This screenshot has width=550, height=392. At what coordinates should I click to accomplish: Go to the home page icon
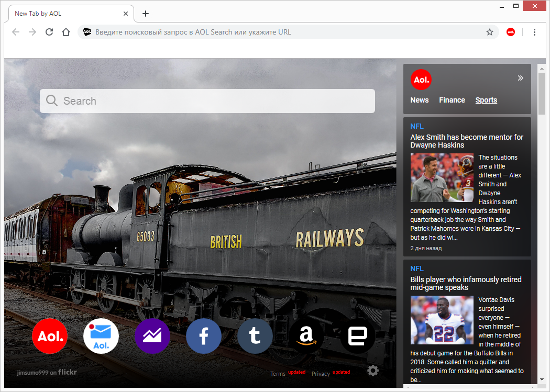pyautogui.click(x=66, y=32)
